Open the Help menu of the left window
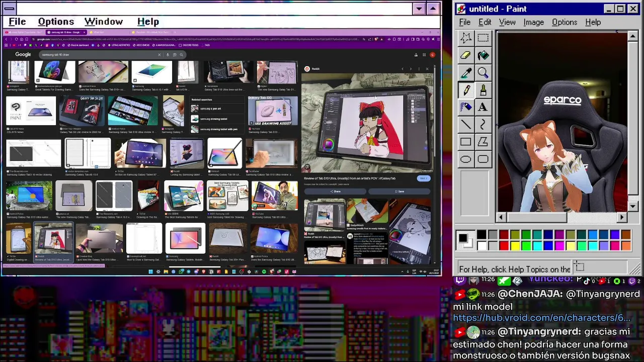Viewport: 644px width, 362px height. [148, 22]
